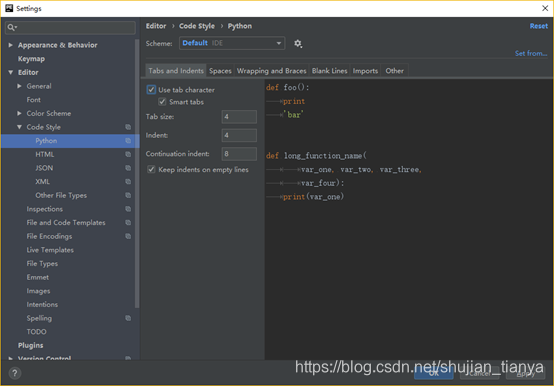Click the Set from... link

531,53
